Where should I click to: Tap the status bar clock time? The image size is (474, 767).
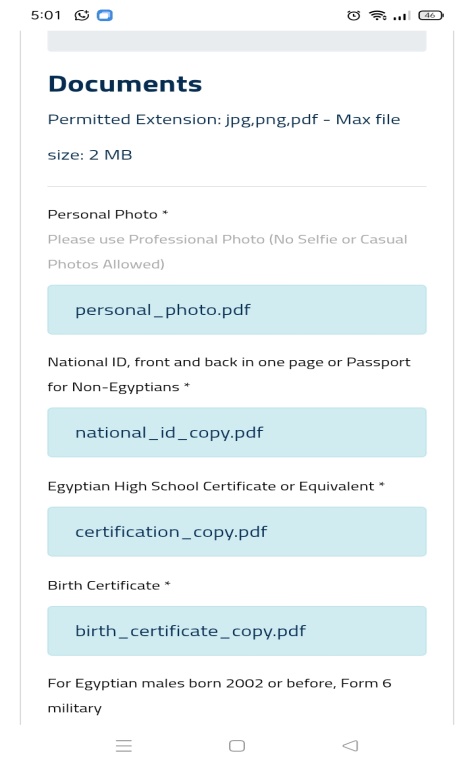tap(45, 16)
